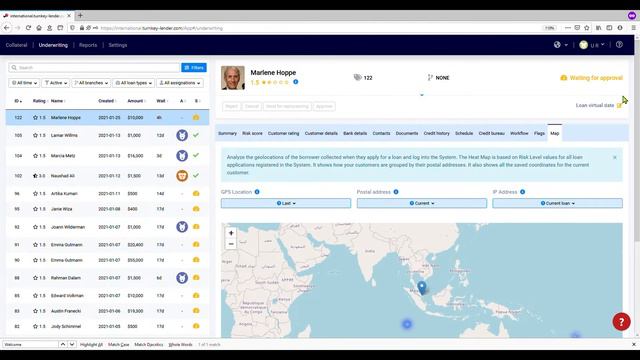Open GPS Location Last dropdown
This screenshot has width=640, height=360.
click(x=286, y=203)
